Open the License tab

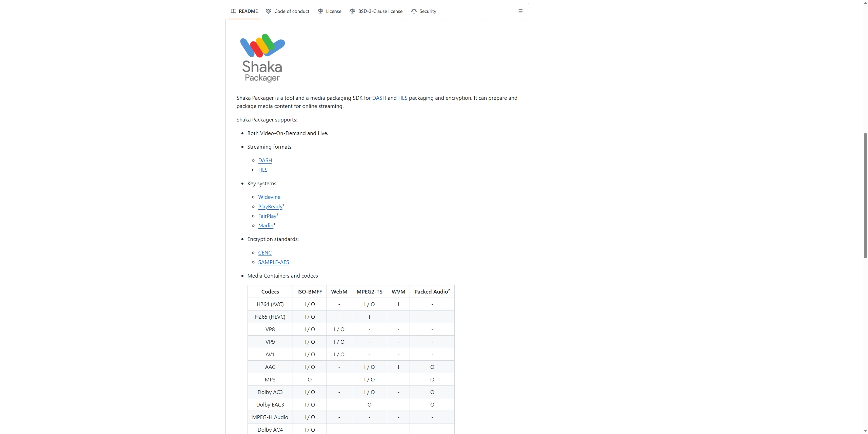pos(330,11)
